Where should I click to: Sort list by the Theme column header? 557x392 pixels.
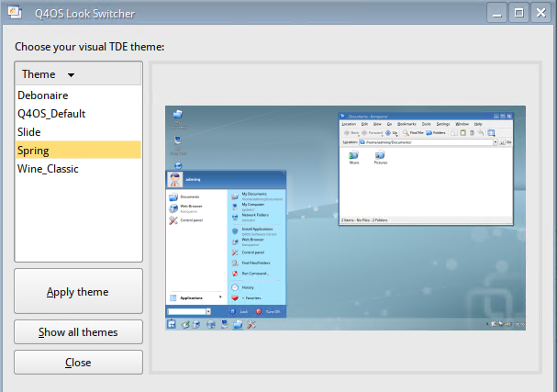[x=78, y=74]
